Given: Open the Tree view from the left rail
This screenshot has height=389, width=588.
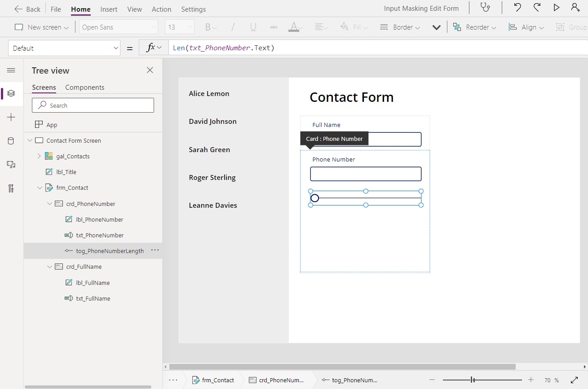Looking at the screenshot, I should pyautogui.click(x=11, y=93).
